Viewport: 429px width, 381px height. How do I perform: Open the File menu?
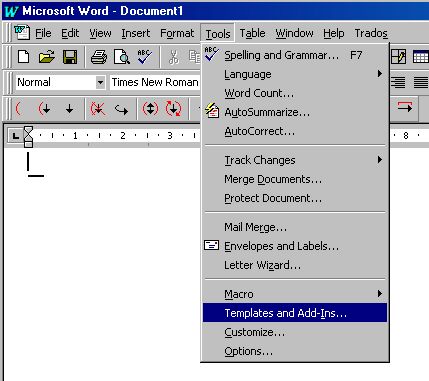(x=43, y=33)
